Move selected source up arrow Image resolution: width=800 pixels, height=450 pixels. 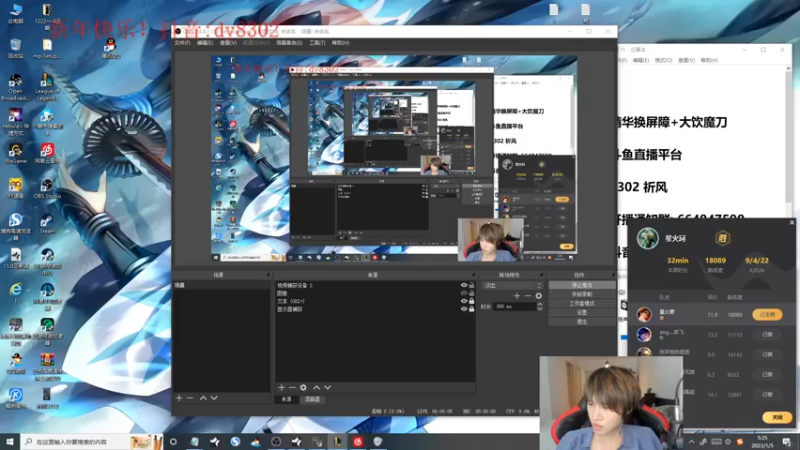click(x=316, y=388)
